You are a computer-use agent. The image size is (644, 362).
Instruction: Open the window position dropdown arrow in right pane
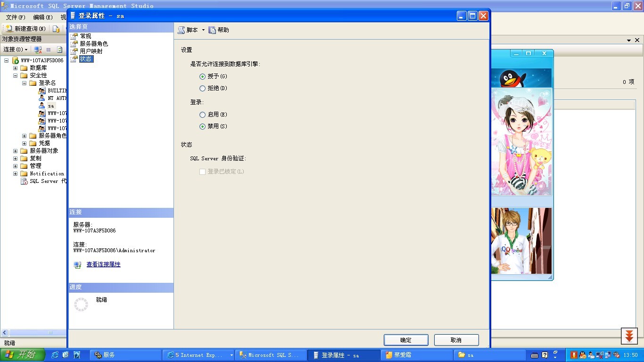click(x=629, y=41)
